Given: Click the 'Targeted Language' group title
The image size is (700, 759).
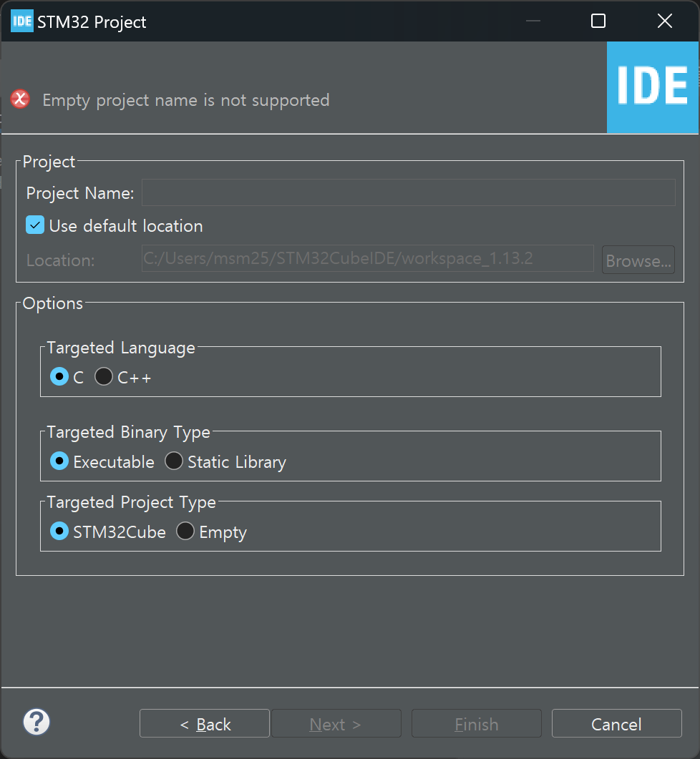Looking at the screenshot, I should tap(121, 348).
